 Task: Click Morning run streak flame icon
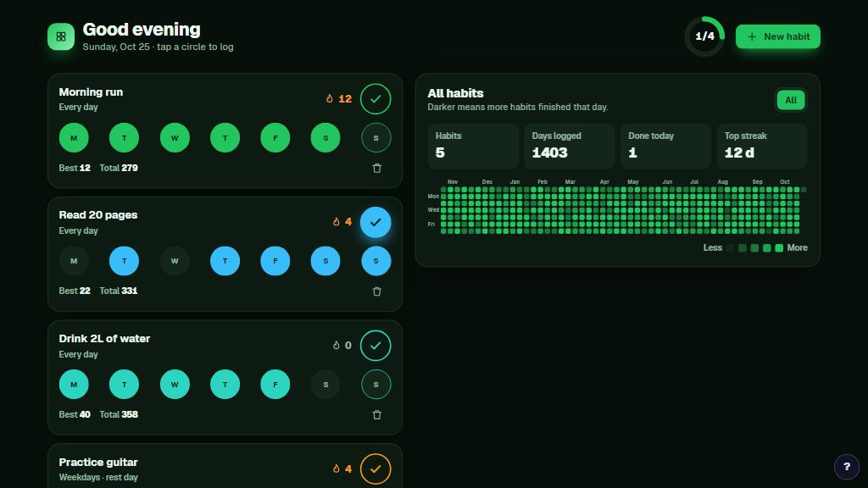330,98
